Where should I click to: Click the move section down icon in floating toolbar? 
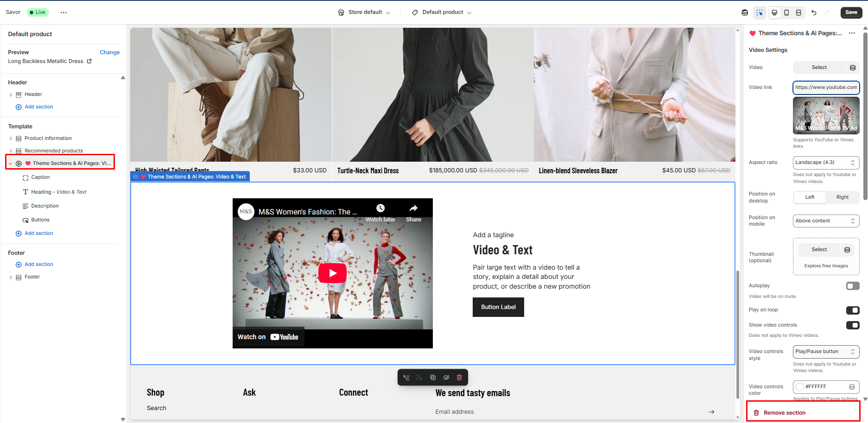419,378
